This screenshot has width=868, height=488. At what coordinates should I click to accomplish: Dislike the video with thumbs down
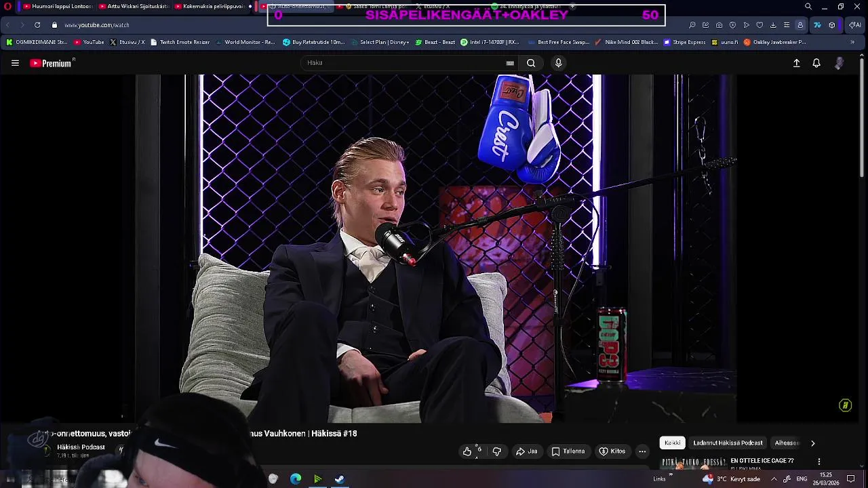click(x=497, y=451)
